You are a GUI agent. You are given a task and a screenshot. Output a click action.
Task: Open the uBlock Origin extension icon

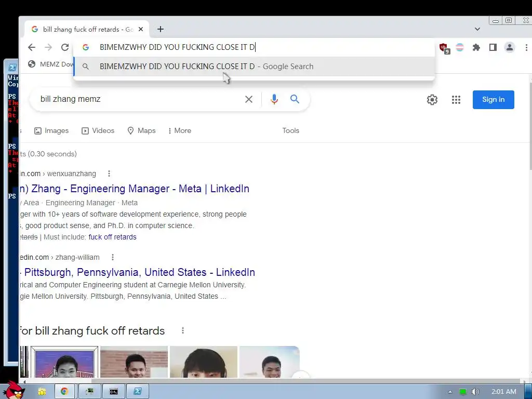point(444,48)
